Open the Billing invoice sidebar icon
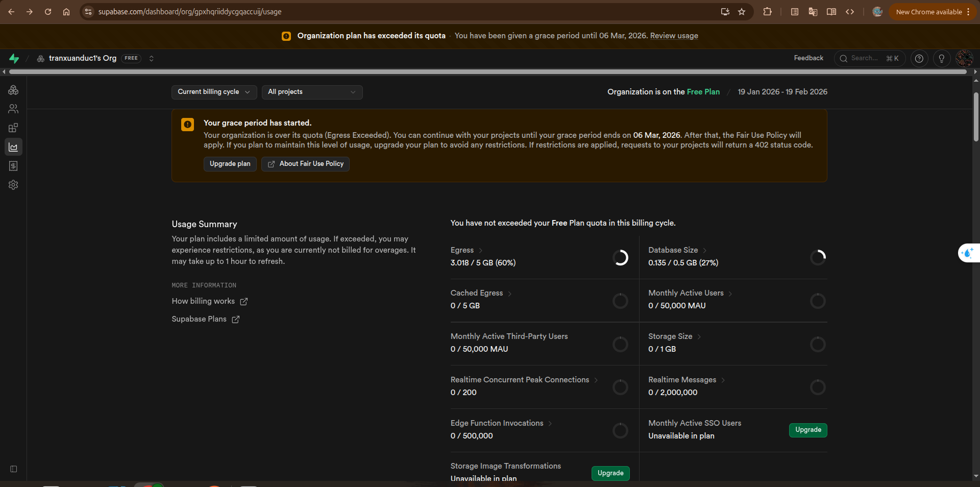Image resolution: width=980 pixels, height=487 pixels. [14, 165]
